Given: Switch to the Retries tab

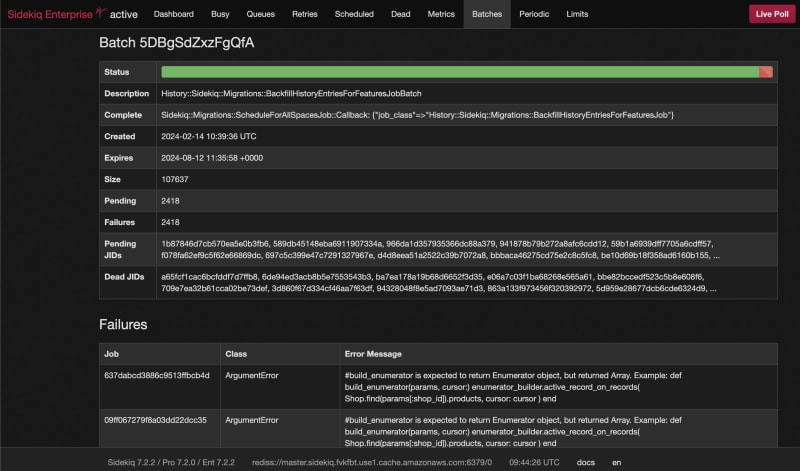Looking at the screenshot, I should 305,14.
